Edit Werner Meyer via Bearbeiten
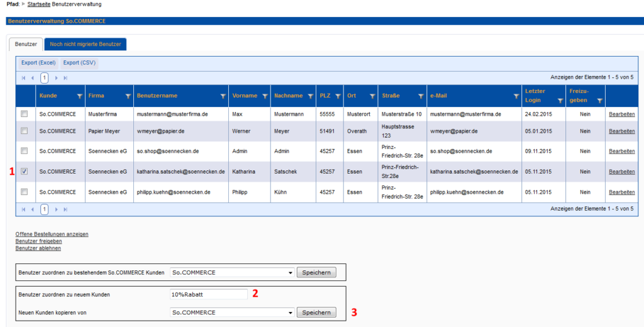The width and height of the screenshot is (644, 327). [x=622, y=131]
